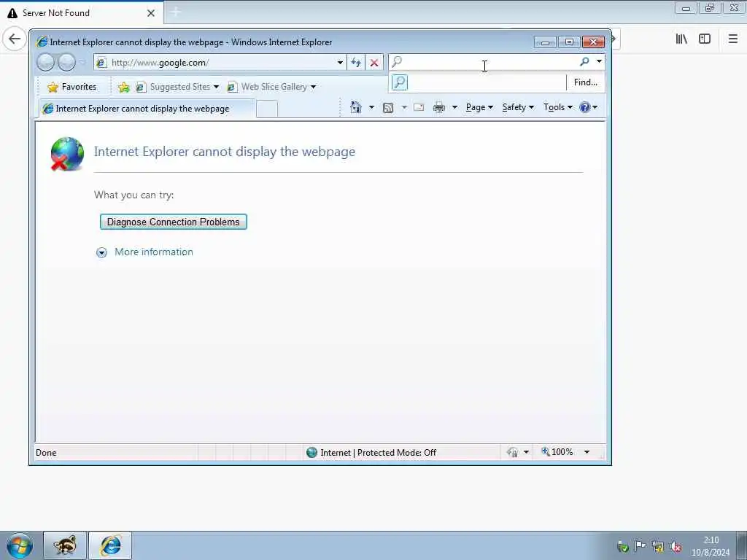
Task: Open the Firefox hamburger menu
Action: pyautogui.click(x=732, y=39)
